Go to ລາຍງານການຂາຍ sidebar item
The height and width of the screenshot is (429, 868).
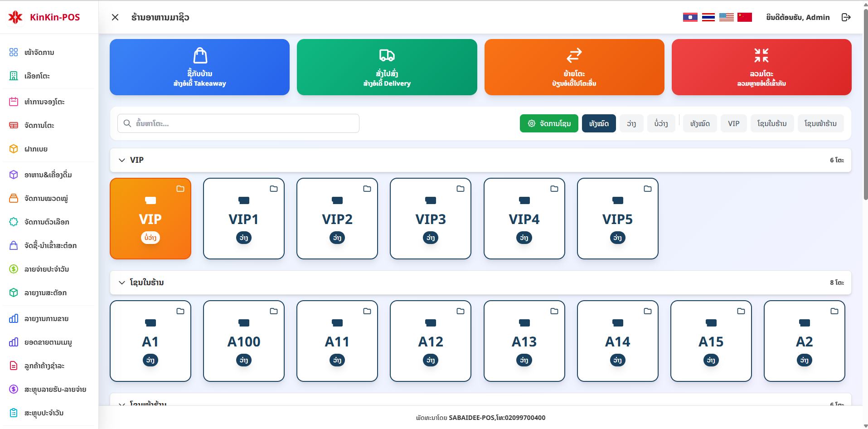46,318
